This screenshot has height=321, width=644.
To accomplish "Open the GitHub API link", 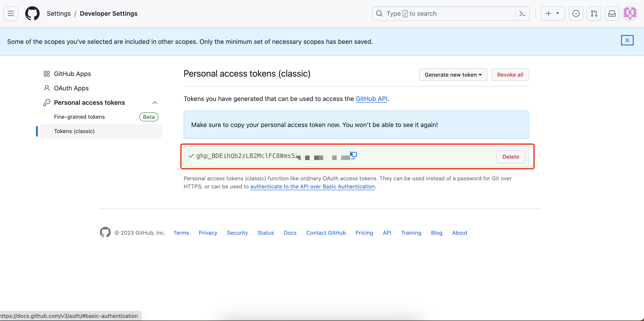I will (x=371, y=99).
